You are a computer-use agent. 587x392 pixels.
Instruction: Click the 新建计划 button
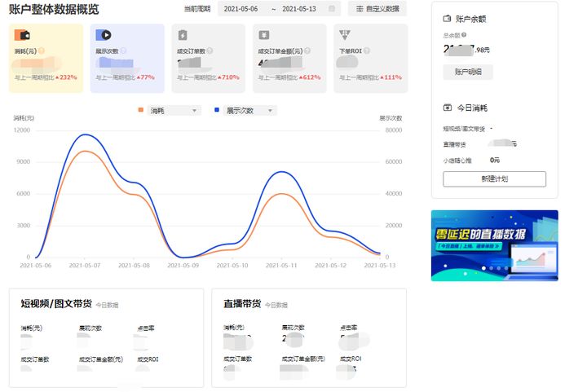[494, 178]
